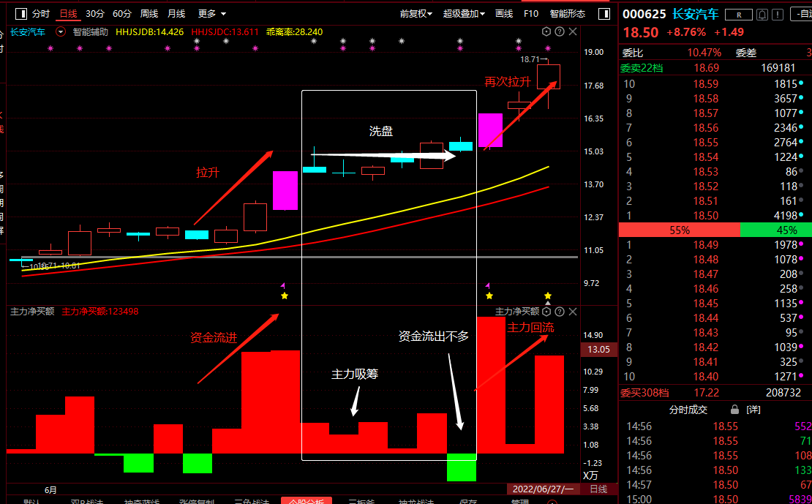812x504 pixels.
Task: Toggle the lock icon beside 分时成交
Action: point(734,410)
